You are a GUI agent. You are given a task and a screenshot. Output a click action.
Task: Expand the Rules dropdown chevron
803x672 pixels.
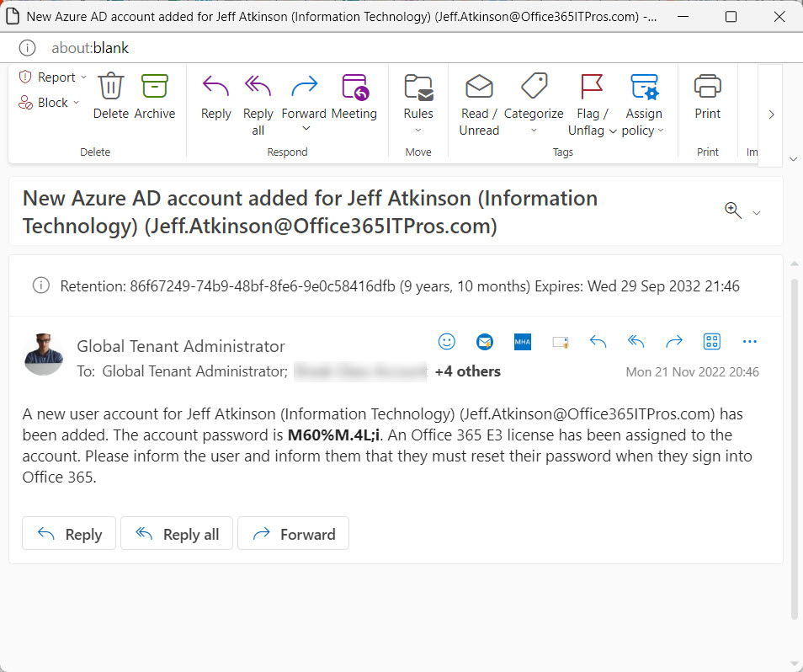[x=418, y=130]
